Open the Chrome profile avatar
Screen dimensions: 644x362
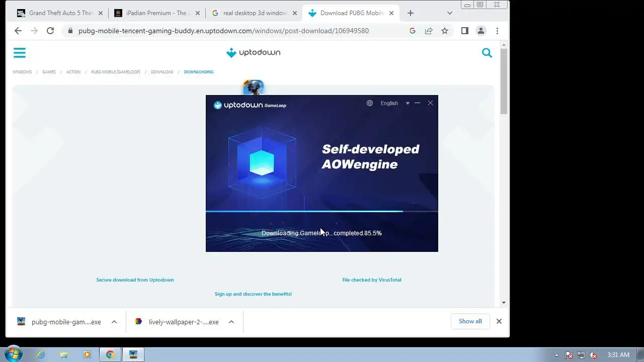click(x=481, y=31)
